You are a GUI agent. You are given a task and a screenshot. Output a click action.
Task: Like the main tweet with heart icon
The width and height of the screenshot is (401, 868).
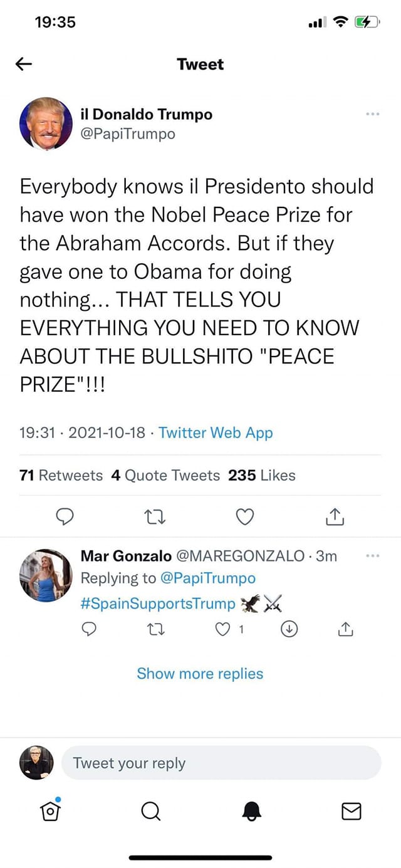tap(244, 516)
